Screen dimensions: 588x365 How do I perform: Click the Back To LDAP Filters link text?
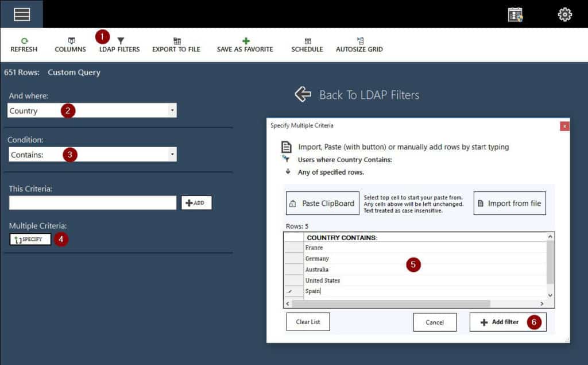pos(369,95)
